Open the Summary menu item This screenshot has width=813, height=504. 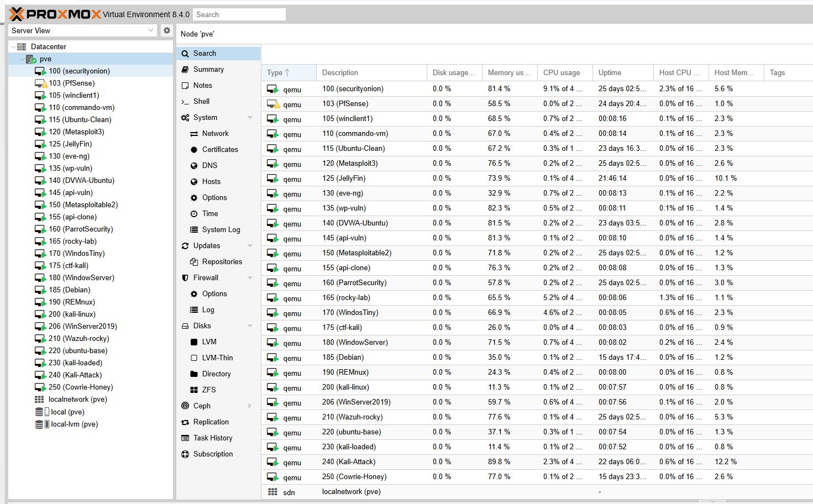[x=218, y=70]
